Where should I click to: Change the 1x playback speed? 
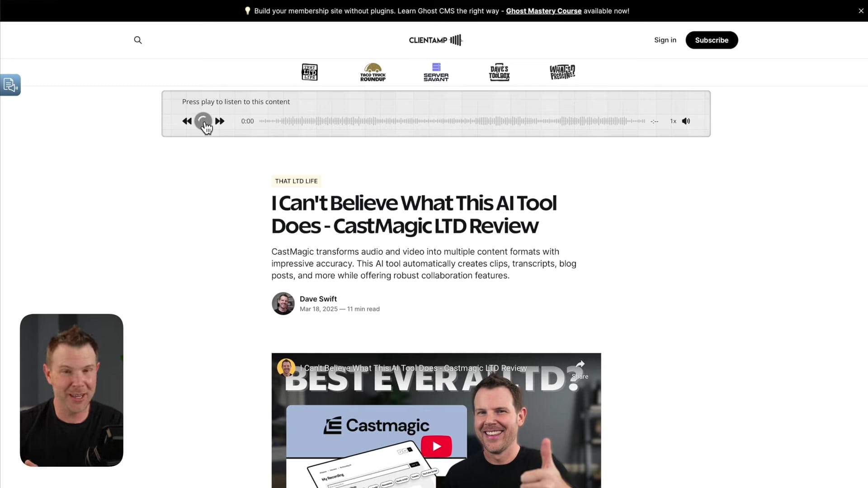click(x=673, y=121)
